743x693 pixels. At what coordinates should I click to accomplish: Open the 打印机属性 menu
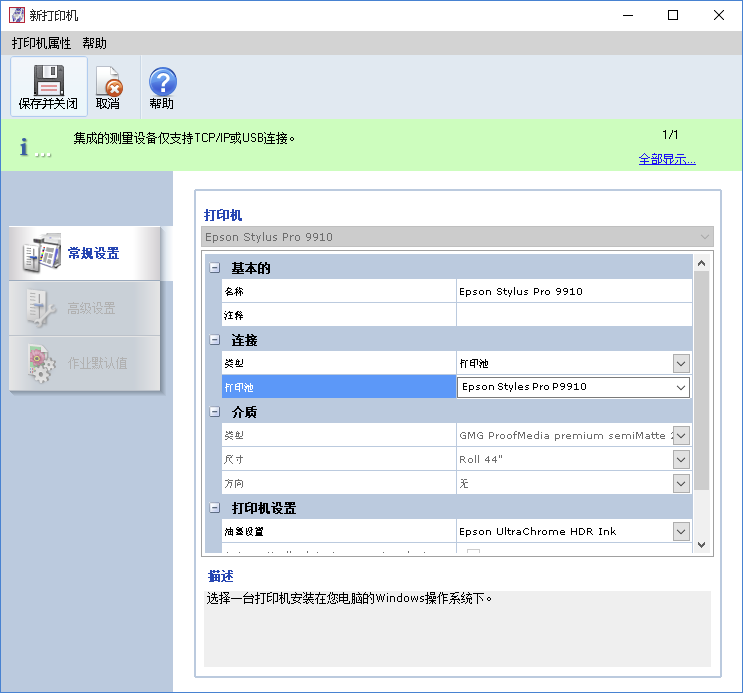(x=41, y=43)
